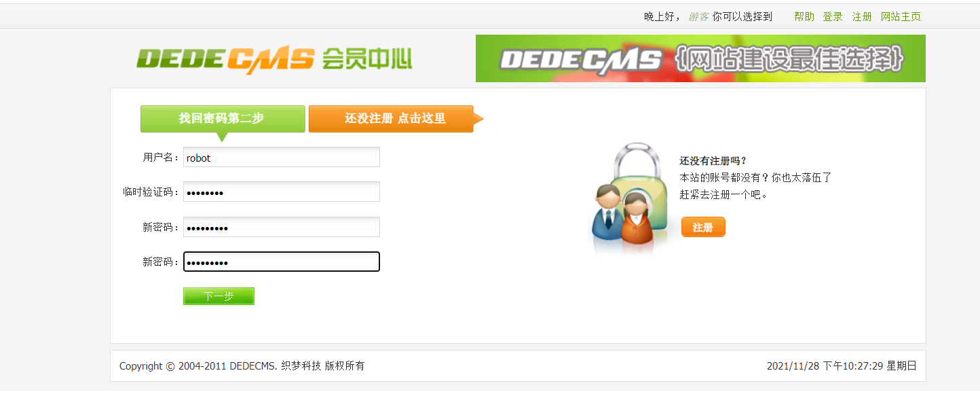Viewport: 980px width, 409px height.
Task: Click the arrow tip of the orange tab
Action: coord(479,119)
